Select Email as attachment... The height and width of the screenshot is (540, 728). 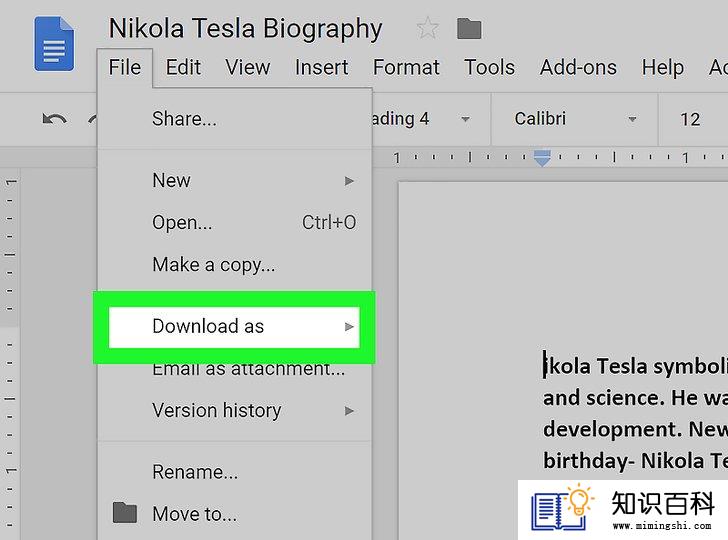click(234, 369)
